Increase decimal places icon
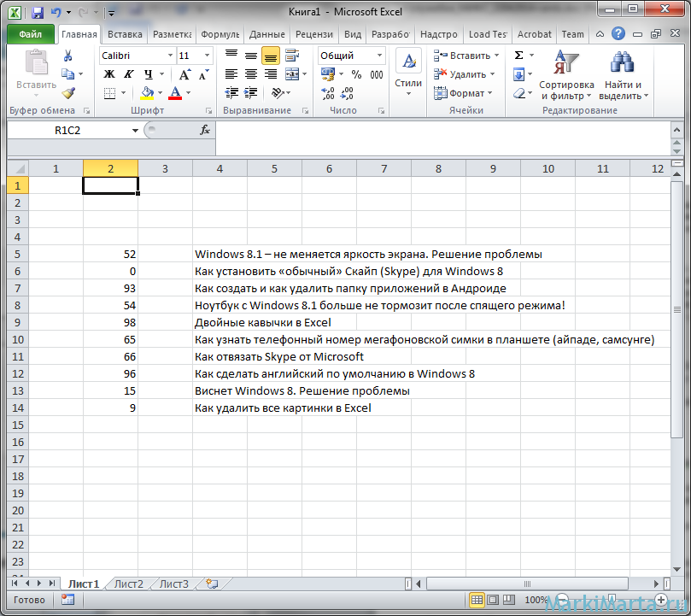 click(328, 93)
